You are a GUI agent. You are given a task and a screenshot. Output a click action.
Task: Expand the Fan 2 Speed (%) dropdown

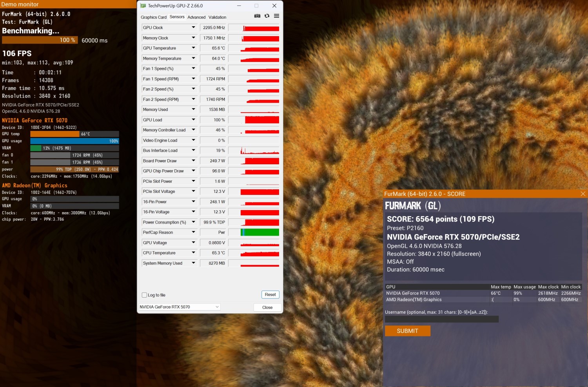(x=193, y=89)
